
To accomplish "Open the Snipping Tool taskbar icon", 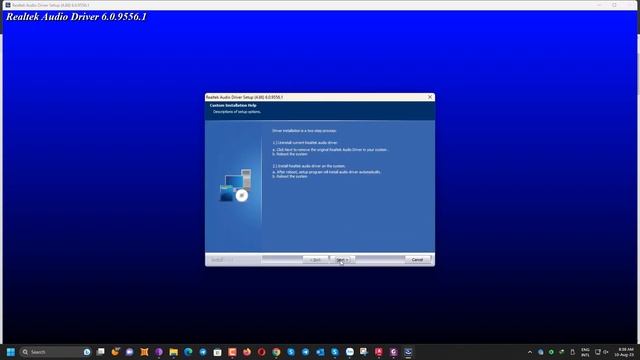I will tap(364, 352).
